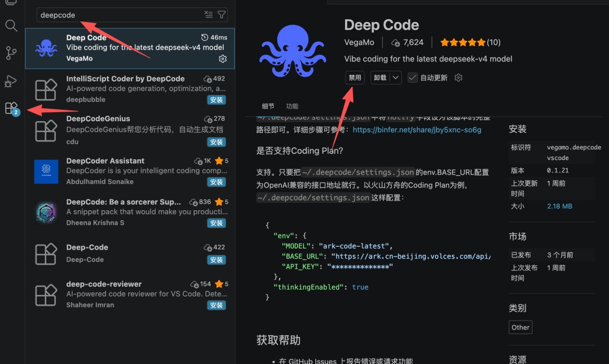This screenshot has width=609, height=364.
Task: Click the BASE_URL line in the JSON snippet
Action: (386, 256)
